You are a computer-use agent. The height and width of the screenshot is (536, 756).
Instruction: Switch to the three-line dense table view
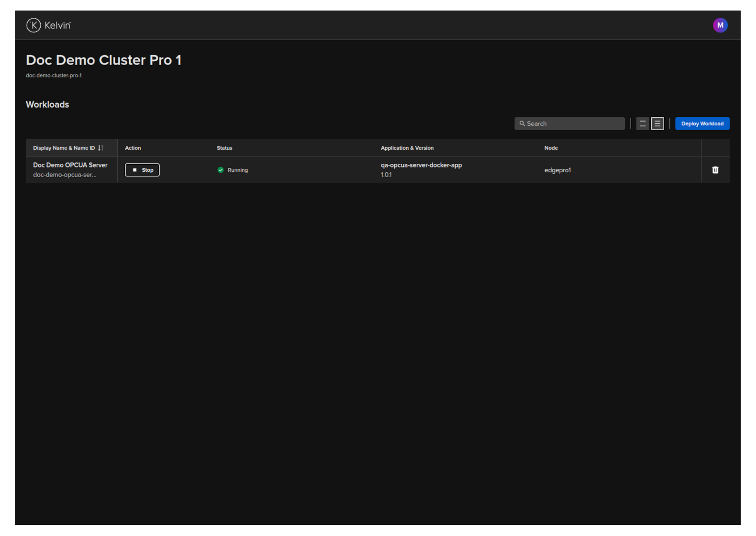[x=657, y=123]
